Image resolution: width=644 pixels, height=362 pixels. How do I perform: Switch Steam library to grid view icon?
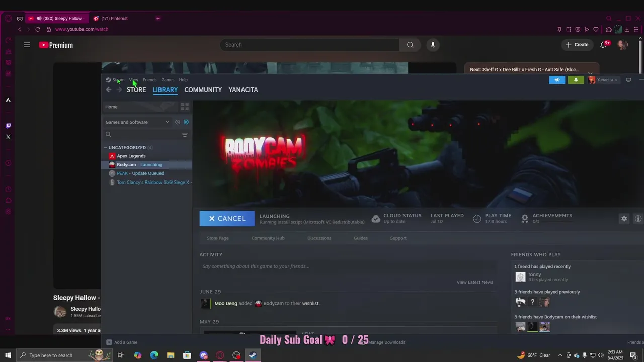[x=185, y=107]
